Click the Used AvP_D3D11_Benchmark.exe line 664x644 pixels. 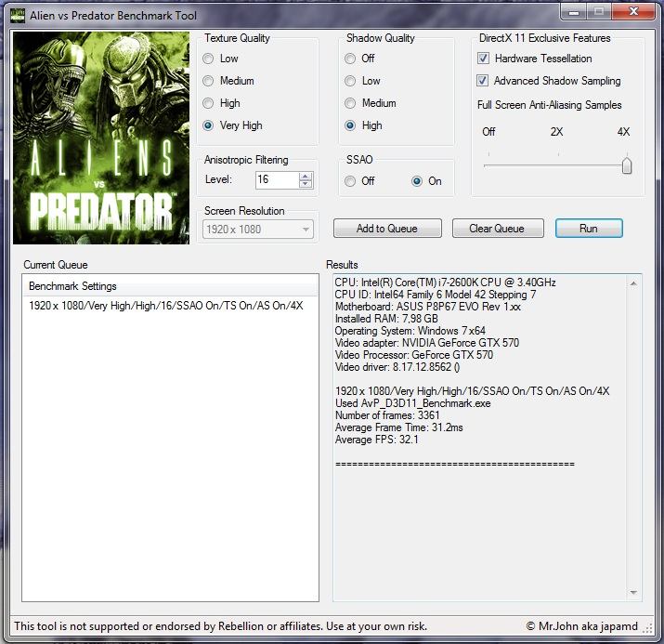[413, 403]
